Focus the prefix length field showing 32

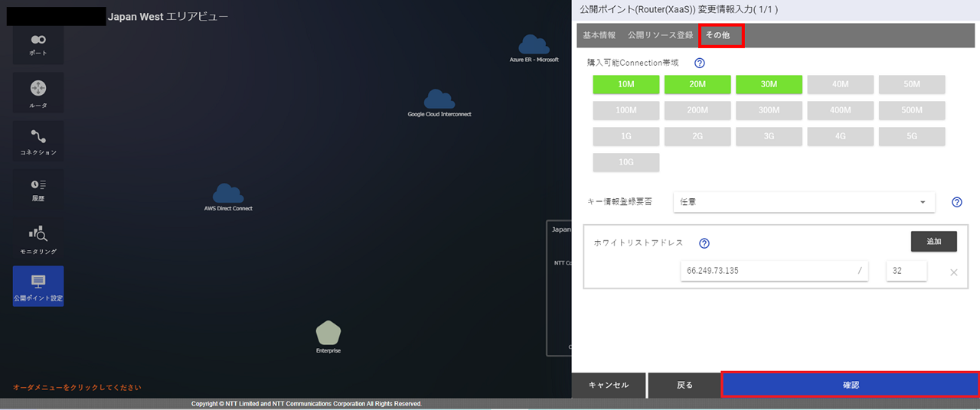click(906, 271)
